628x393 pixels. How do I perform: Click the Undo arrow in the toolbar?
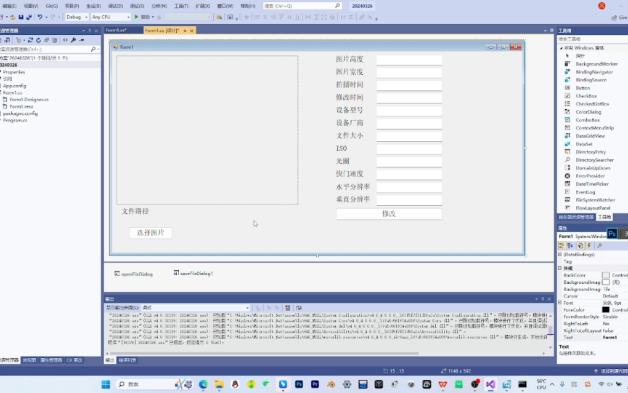pyautogui.click(x=40, y=17)
